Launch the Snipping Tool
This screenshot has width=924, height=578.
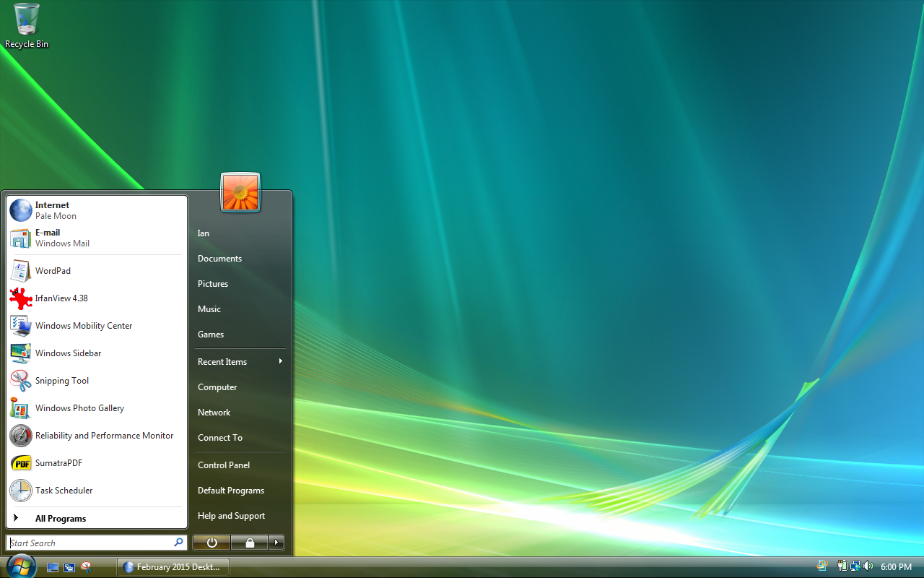coord(97,381)
